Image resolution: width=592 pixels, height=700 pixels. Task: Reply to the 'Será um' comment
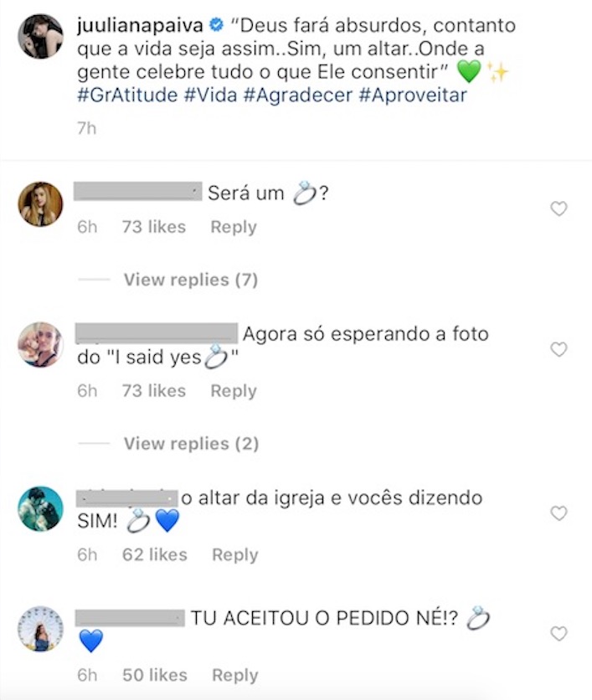tap(234, 227)
